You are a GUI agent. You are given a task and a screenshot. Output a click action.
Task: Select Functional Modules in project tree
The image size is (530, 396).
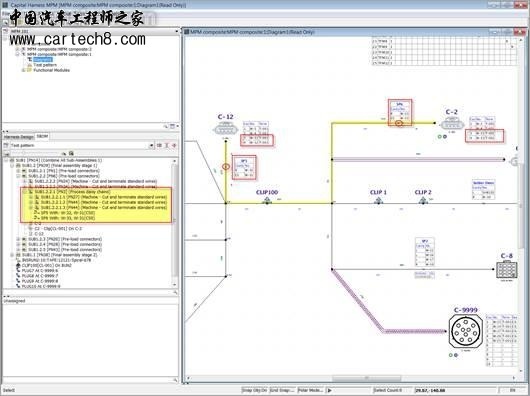coord(51,70)
